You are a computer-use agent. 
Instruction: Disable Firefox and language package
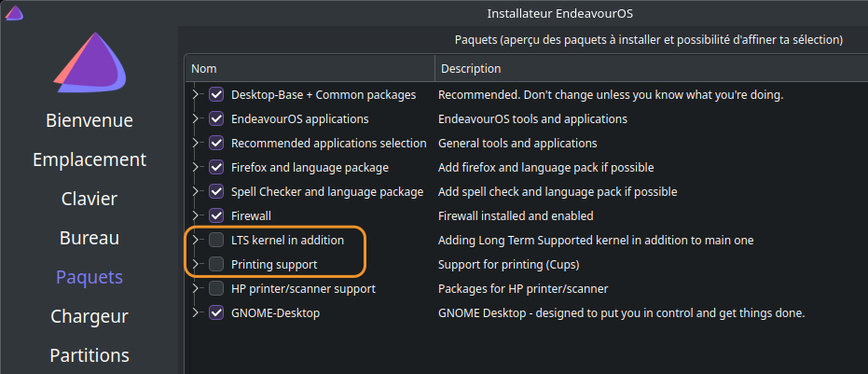coord(216,167)
